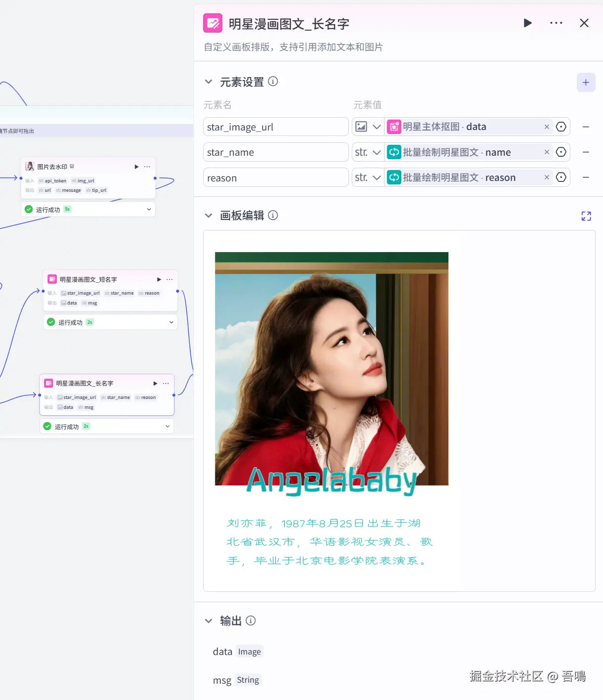
Task: Open str type dropdown for star_name
Action: (368, 152)
